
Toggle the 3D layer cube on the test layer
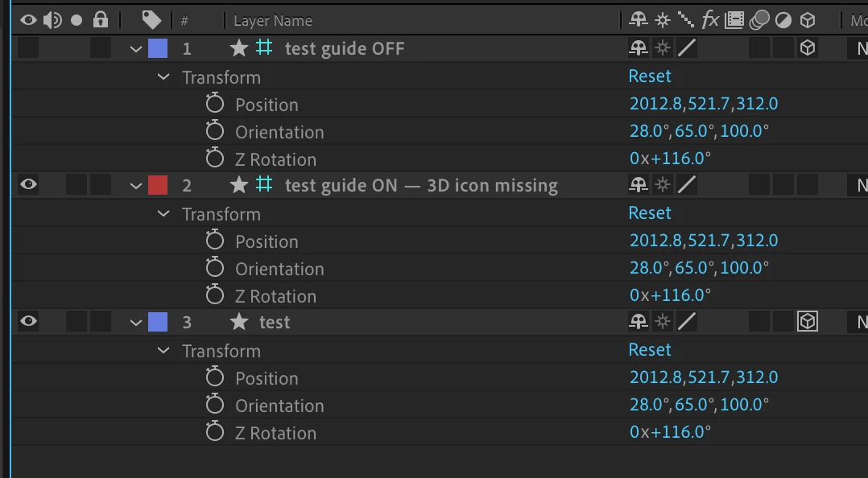(x=808, y=322)
